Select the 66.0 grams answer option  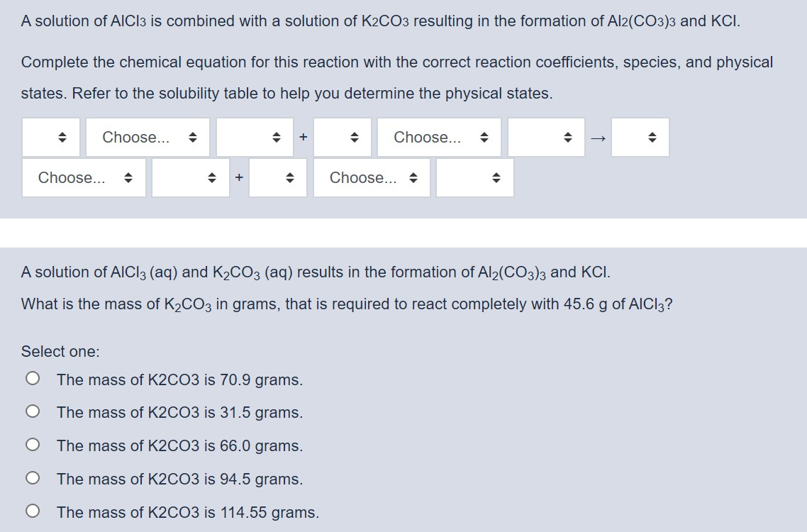click(32, 445)
